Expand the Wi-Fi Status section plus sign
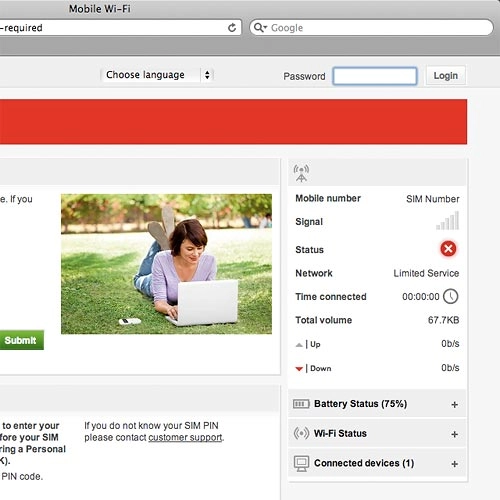The height and width of the screenshot is (500, 500). point(454,434)
